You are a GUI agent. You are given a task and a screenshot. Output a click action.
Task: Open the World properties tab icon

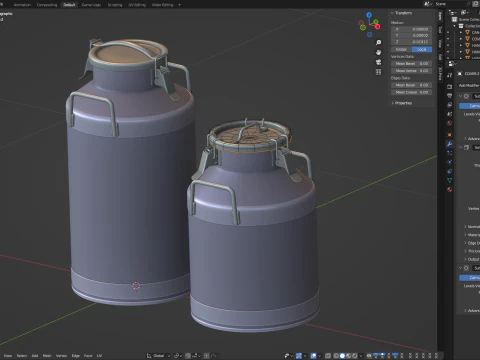449,123
